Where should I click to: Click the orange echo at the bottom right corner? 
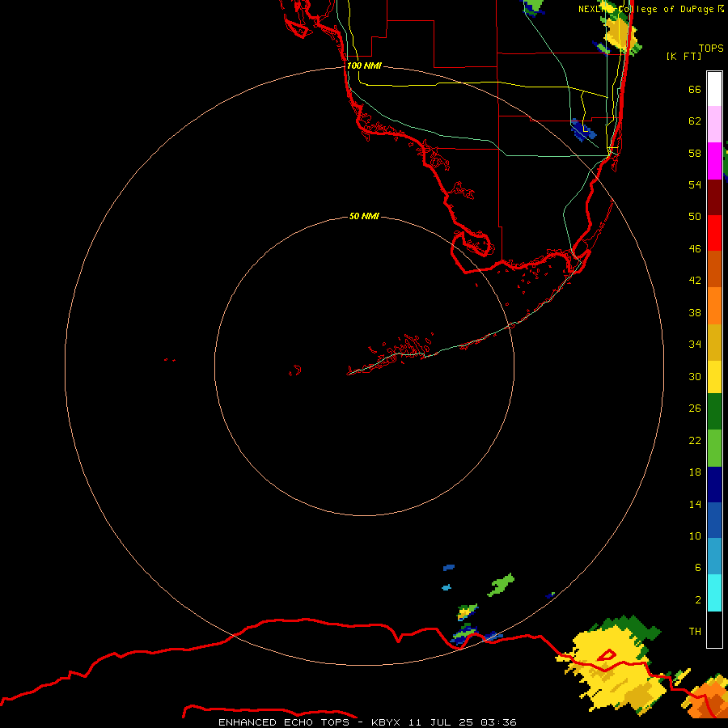coord(707,699)
